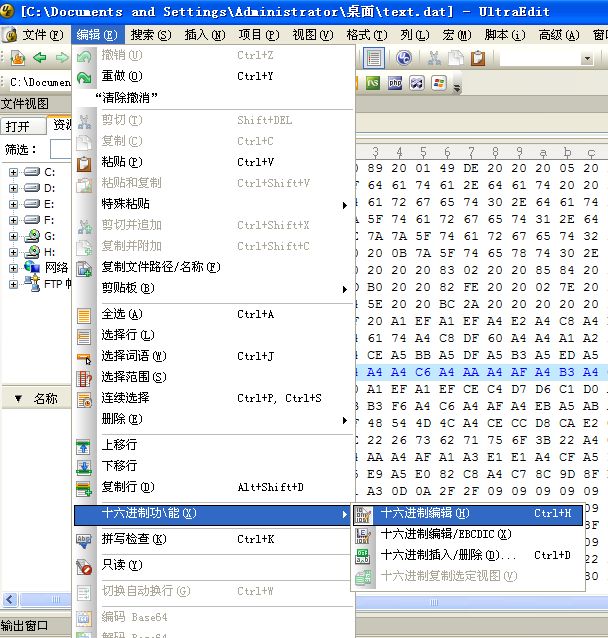Open the 视图 (View) menu
The width and height of the screenshot is (608, 638).
313,35
